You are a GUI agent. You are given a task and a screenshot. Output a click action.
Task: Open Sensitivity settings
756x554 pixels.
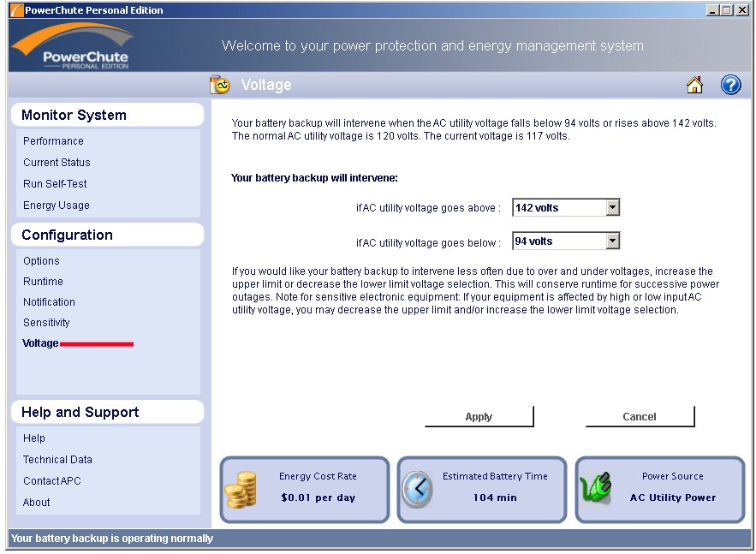(x=46, y=323)
